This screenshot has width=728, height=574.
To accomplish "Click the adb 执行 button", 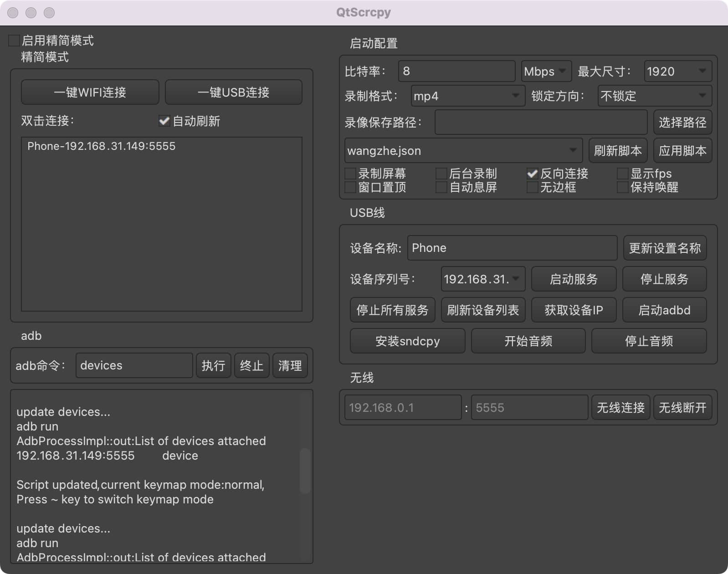I will pyautogui.click(x=213, y=365).
